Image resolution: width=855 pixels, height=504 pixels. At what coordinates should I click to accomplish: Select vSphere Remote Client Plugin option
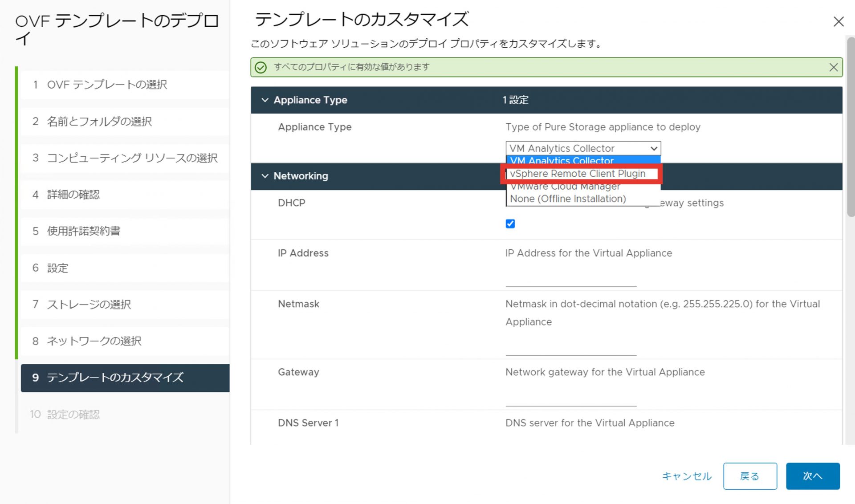pos(578,174)
